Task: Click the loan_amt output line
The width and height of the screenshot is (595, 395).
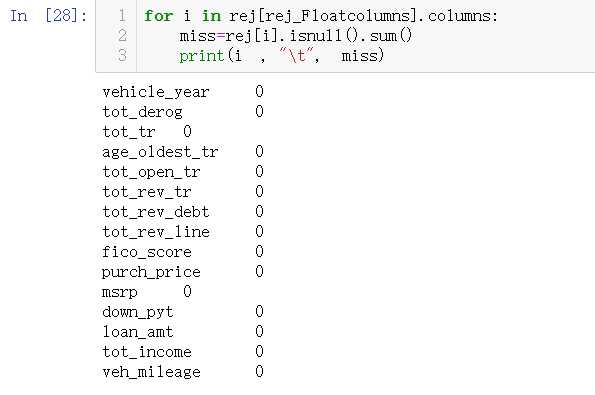Action: 183,332
